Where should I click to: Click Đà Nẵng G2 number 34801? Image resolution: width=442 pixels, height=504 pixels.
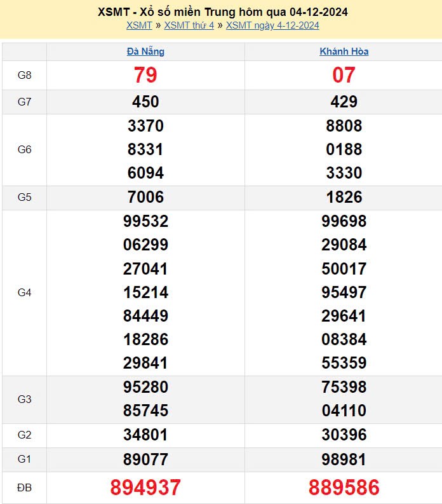pyautogui.click(x=145, y=435)
